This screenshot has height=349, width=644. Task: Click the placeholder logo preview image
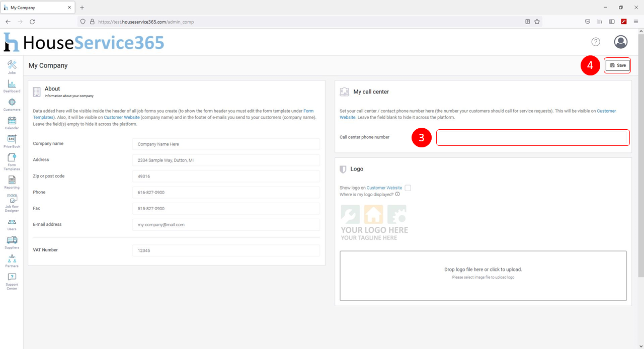374,222
